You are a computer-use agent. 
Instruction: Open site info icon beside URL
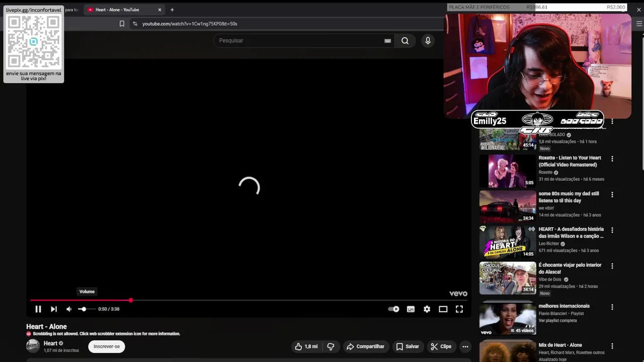(x=135, y=24)
